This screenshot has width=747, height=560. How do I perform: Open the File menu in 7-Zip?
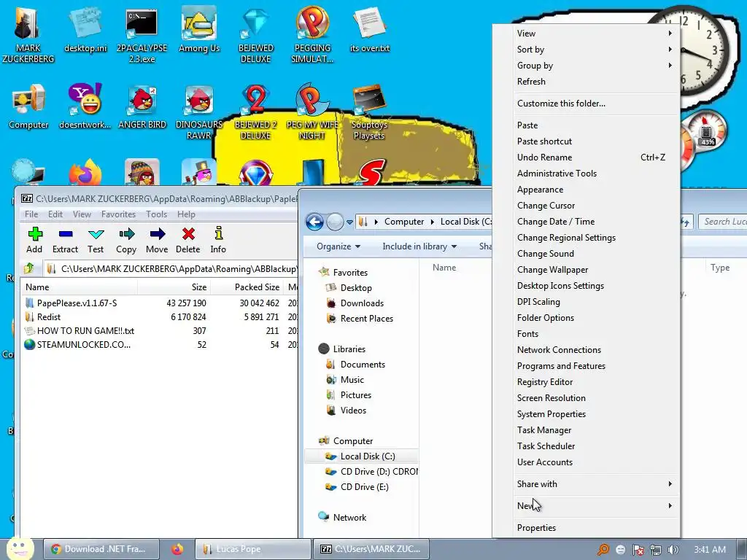[31, 214]
